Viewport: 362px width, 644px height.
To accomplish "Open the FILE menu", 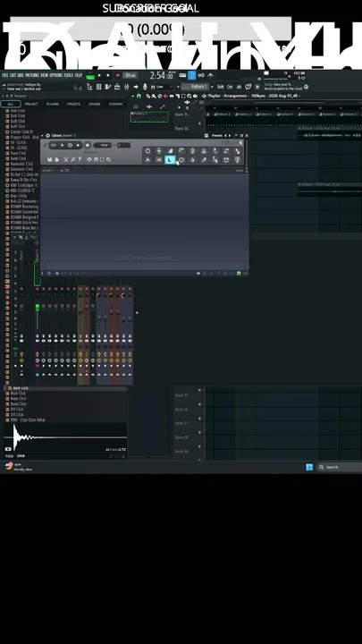I will coord(5,75).
